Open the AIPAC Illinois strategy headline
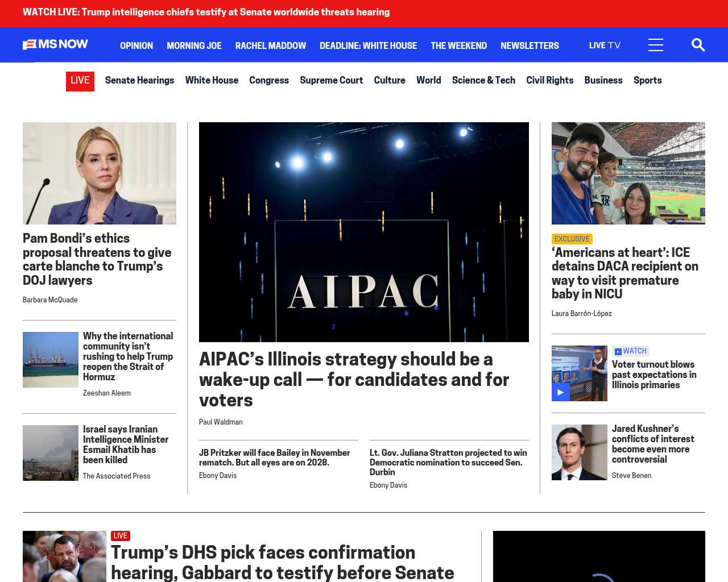This screenshot has height=582, width=728. [x=353, y=379]
